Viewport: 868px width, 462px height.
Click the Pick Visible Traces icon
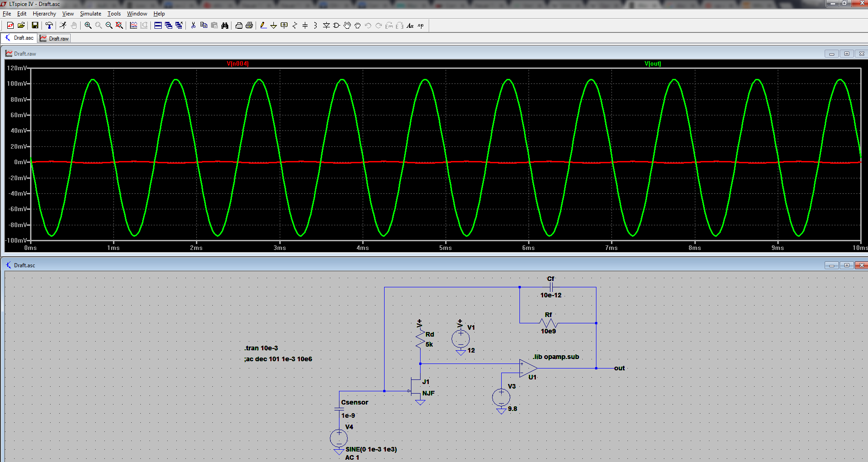(134, 26)
